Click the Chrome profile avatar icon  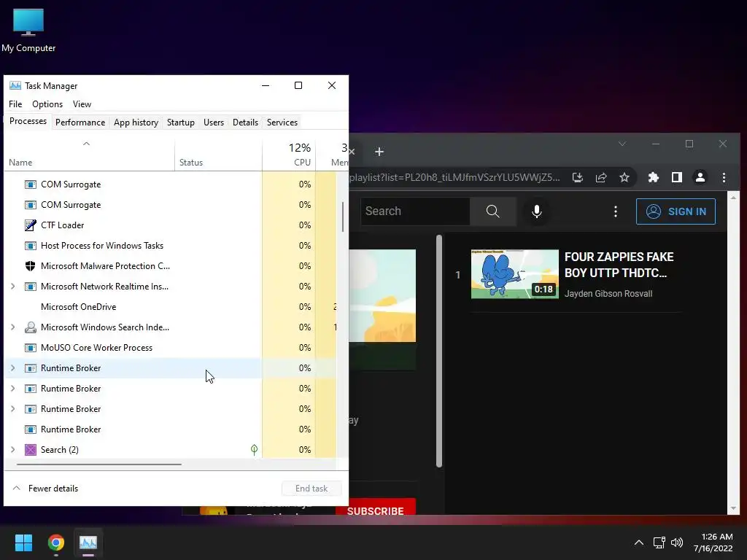coord(700,178)
